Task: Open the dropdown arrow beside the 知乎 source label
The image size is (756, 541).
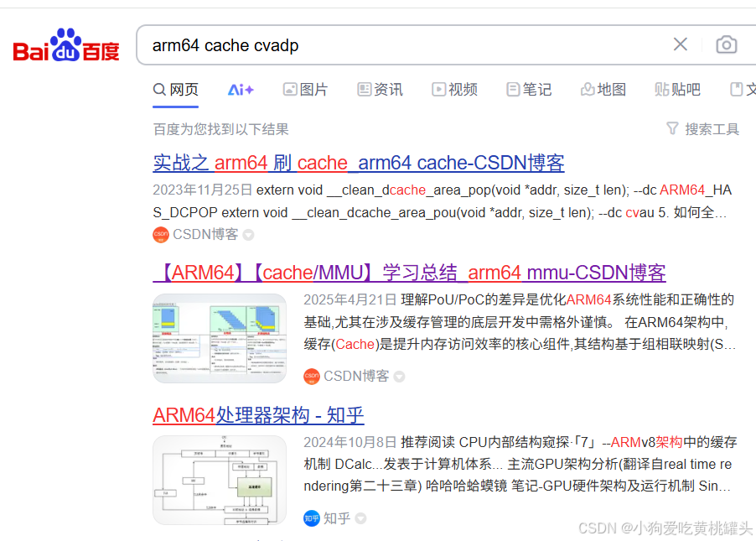Action: click(x=360, y=518)
